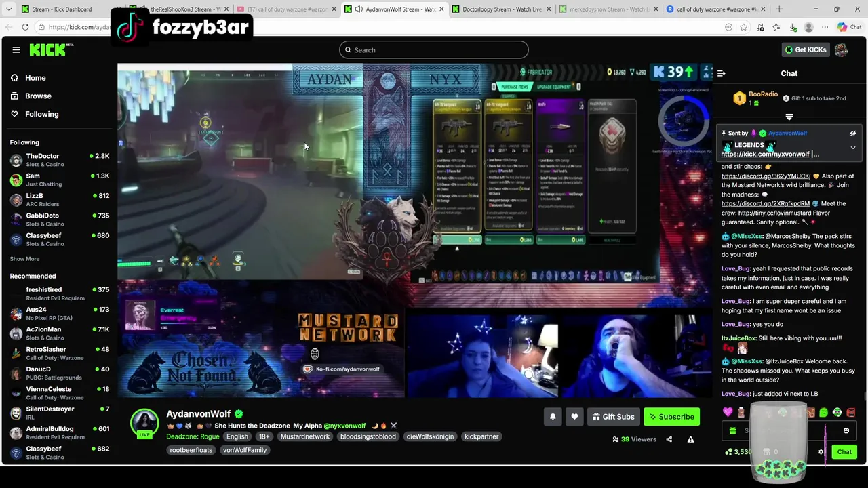The height and width of the screenshot is (488, 868).
Task: Select the English tag
Action: (237, 436)
